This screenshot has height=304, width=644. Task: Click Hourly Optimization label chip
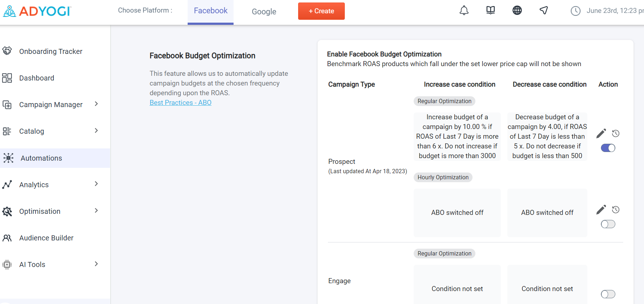[x=443, y=177]
